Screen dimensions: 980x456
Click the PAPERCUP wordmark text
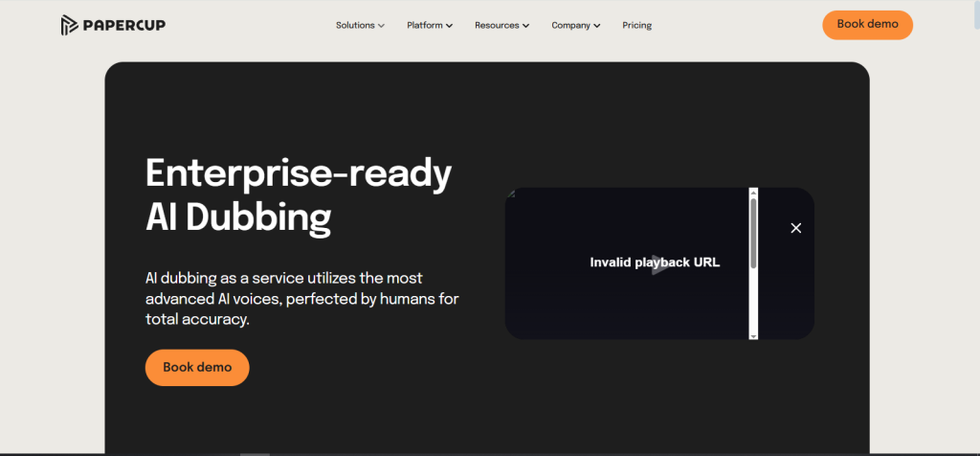tap(123, 26)
